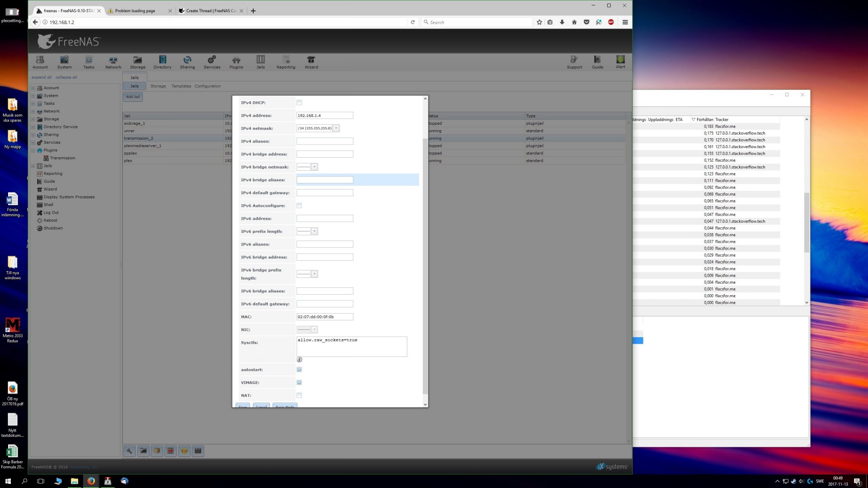
Task: Enable the NAT checkbox
Action: [x=299, y=395]
